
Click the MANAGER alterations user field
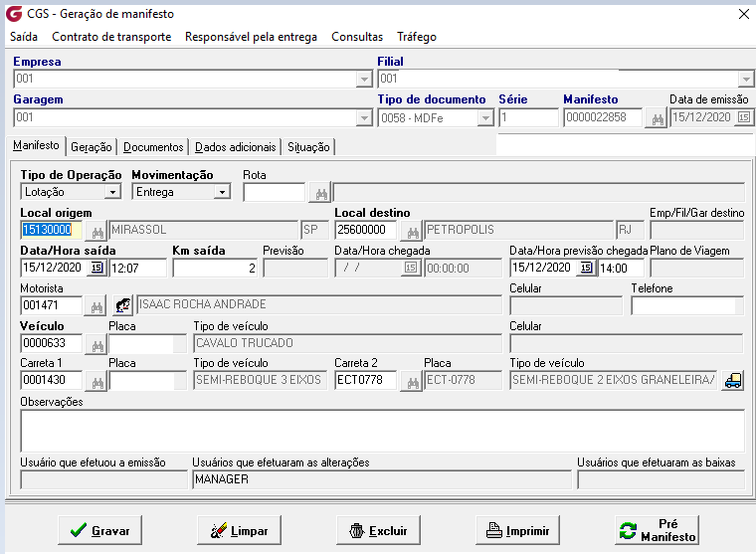point(382,479)
